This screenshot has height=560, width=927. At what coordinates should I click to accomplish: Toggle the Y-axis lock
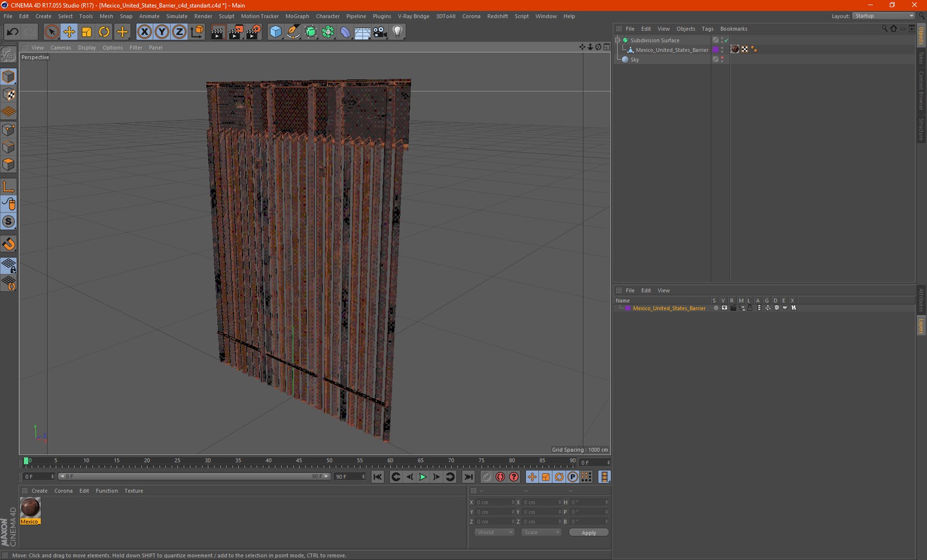coord(162,32)
